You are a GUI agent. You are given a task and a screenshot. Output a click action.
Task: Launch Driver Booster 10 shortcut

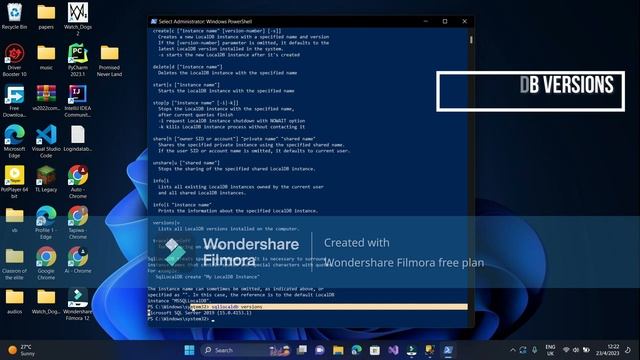(14, 60)
